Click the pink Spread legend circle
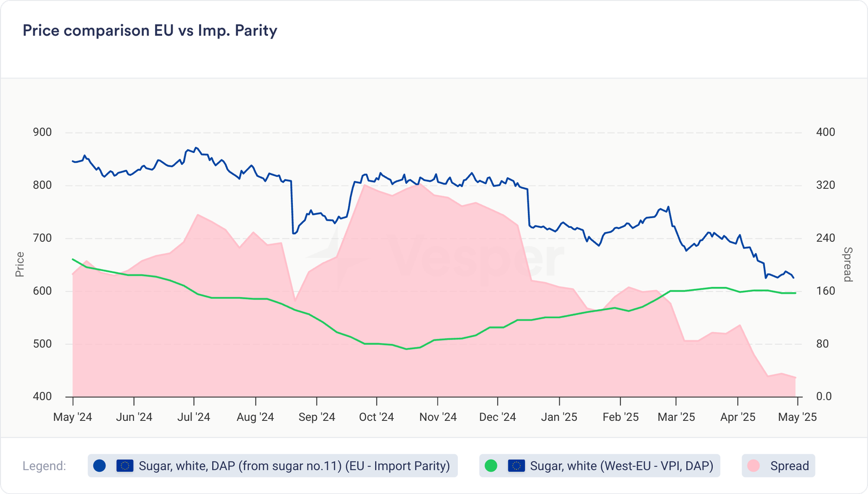Image resolution: width=868 pixels, height=494 pixels. point(754,466)
